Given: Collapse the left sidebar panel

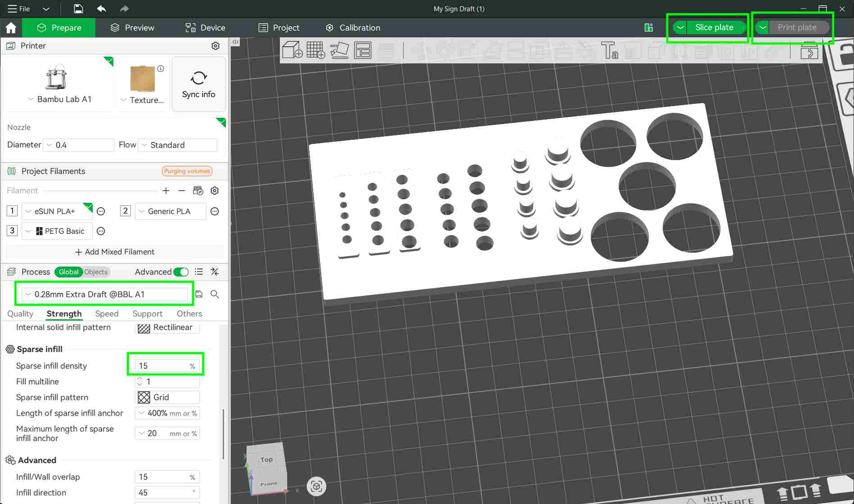Looking at the screenshot, I should [235, 42].
